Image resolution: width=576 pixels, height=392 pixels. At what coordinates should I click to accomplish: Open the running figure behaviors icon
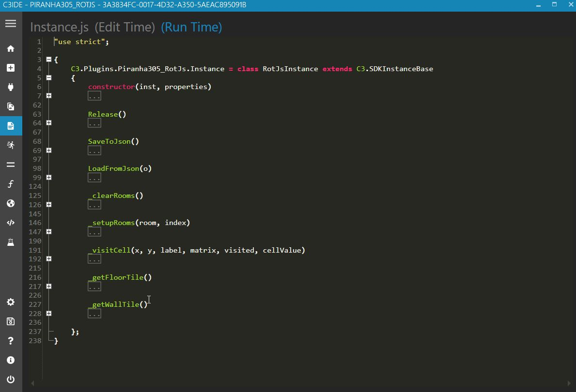point(11,145)
